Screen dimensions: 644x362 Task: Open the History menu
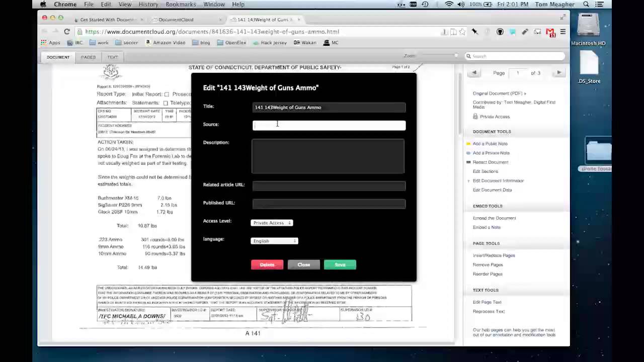click(148, 4)
